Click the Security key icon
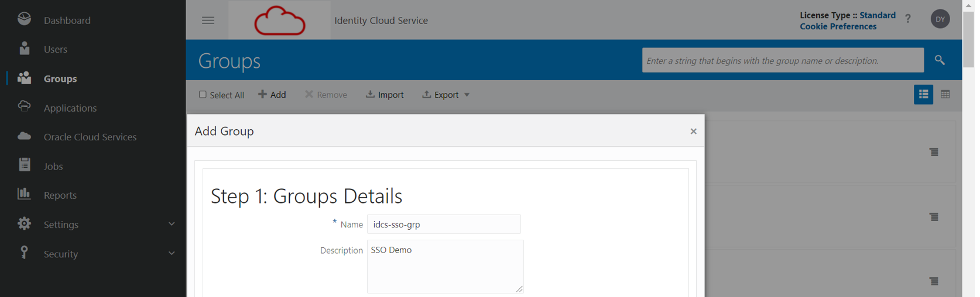Viewport: 980px width, 297px height. pyautogui.click(x=24, y=252)
